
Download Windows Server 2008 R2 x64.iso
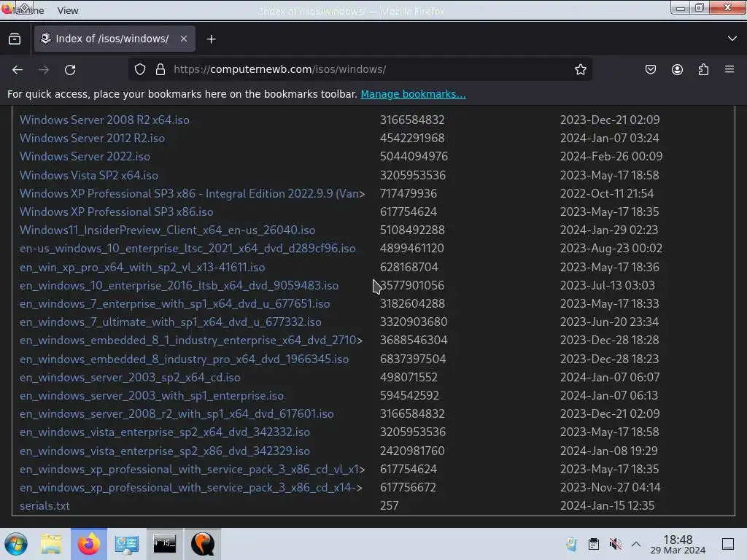(104, 120)
